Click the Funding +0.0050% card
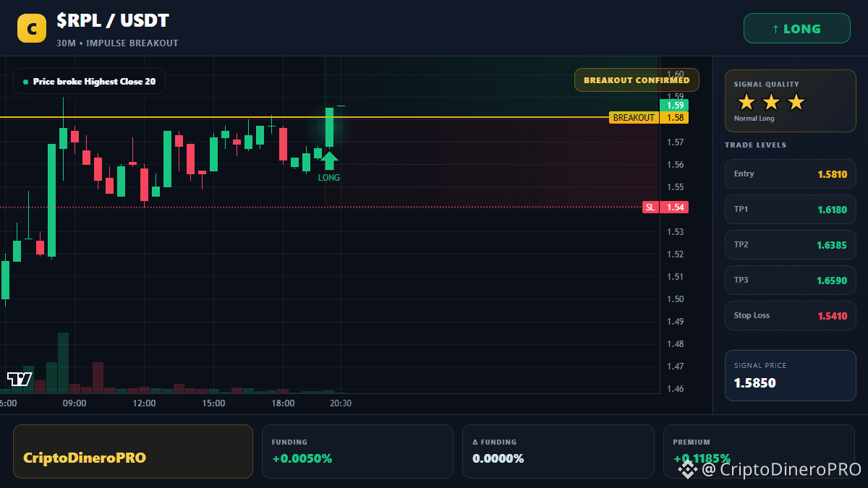Viewport: 868px width, 488px height. click(x=357, y=451)
